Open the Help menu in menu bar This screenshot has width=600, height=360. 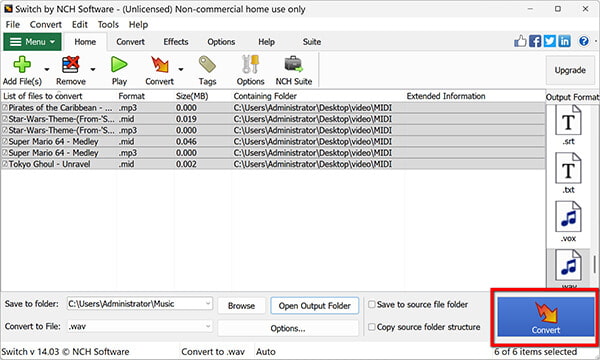[x=138, y=24]
